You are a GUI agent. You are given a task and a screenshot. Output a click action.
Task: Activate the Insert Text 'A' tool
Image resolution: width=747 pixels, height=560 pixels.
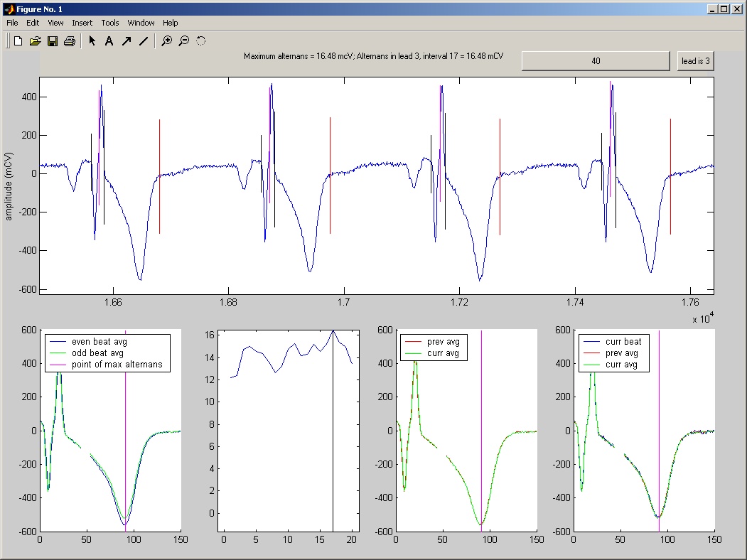pos(109,41)
